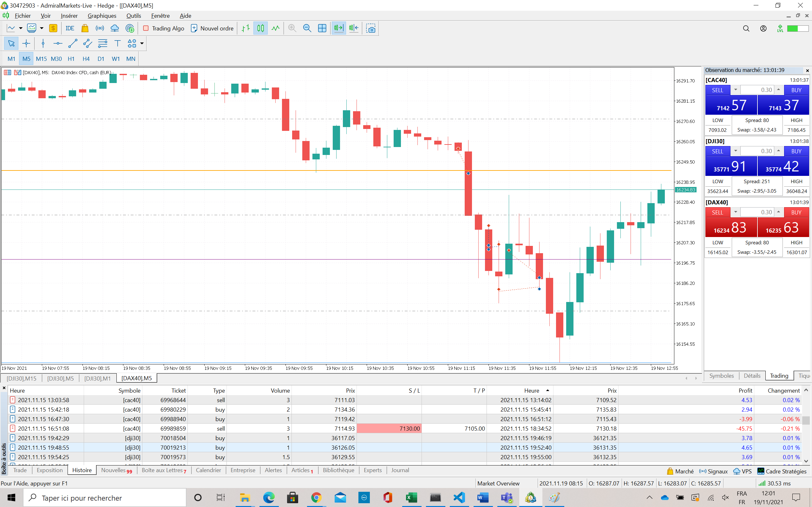Screen dimensions: 812x507
Task: Expand the objects shapes dropdown arrow
Action: click(142, 43)
